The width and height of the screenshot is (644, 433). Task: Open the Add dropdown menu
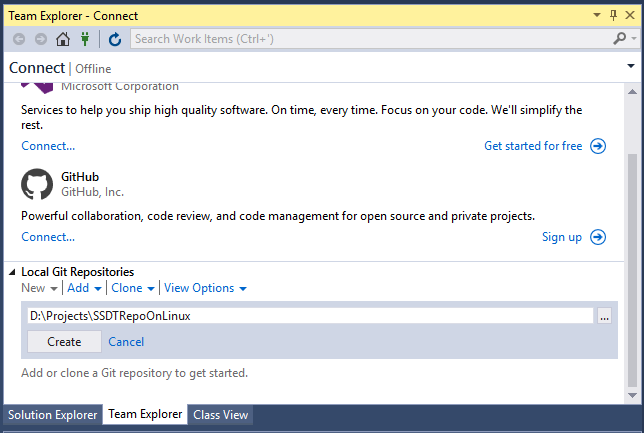click(x=84, y=288)
